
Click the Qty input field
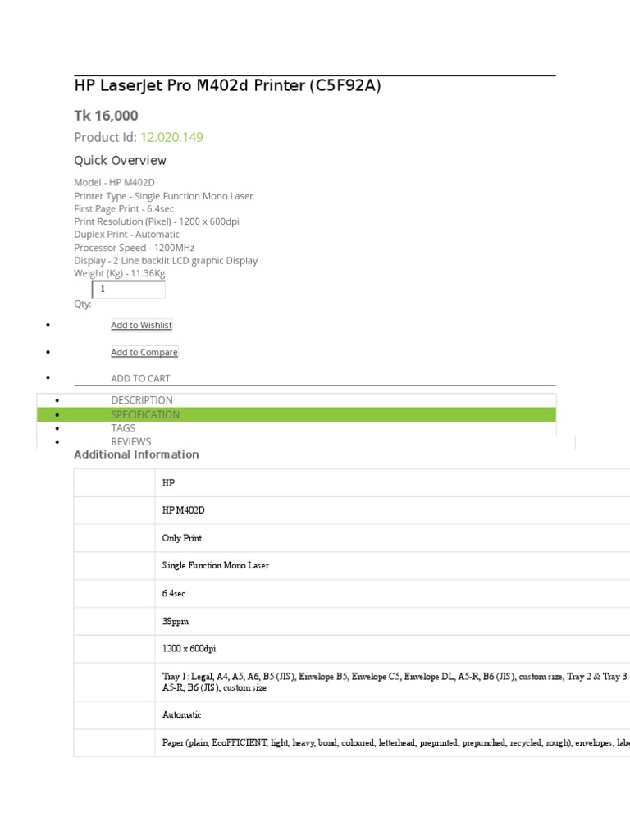[x=129, y=290]
